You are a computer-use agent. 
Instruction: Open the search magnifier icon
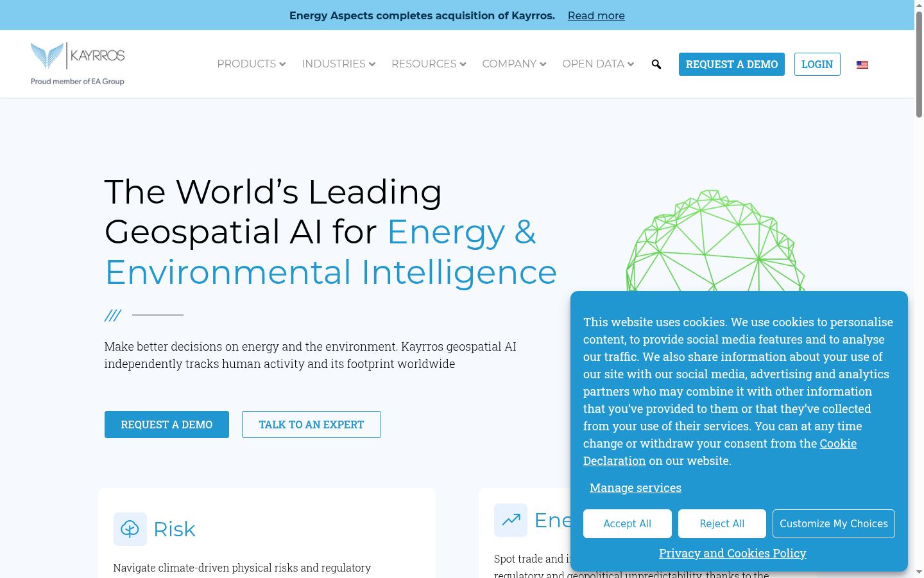tap(656, 64)
